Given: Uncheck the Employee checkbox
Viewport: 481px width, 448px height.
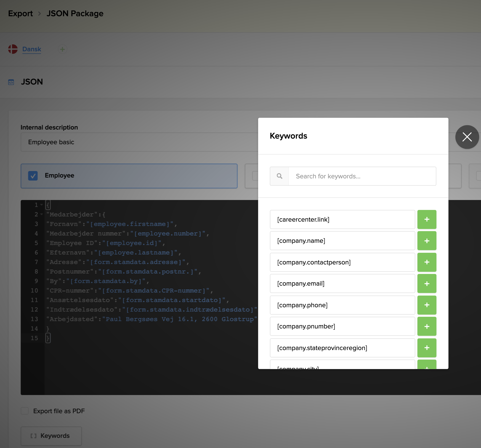Looking at the screenshot, I should click(33, 176).
